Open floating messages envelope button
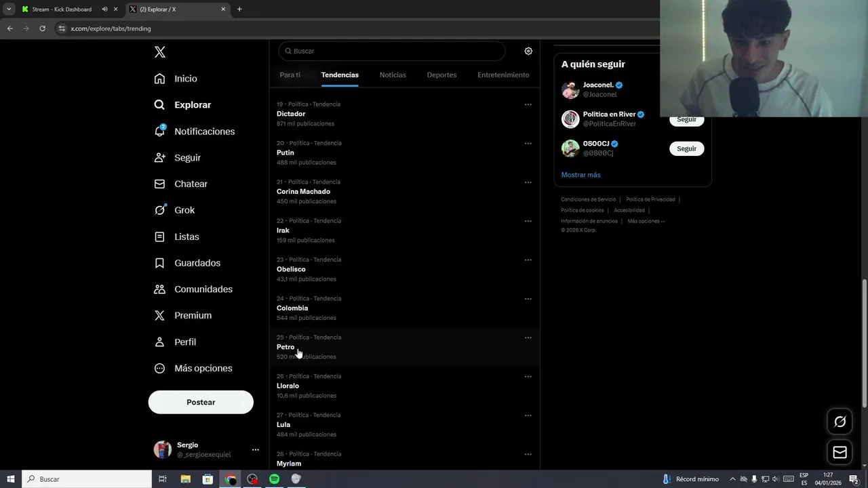 click(840, 452)
